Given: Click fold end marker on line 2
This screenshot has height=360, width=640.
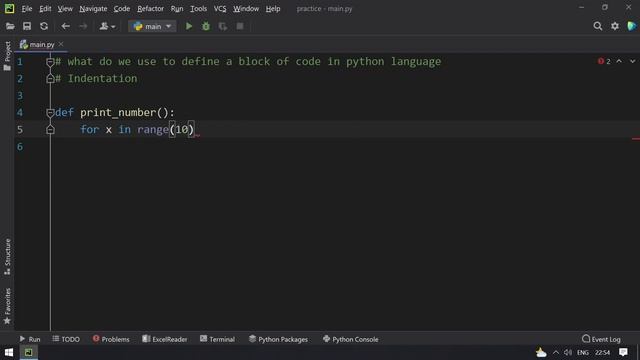Looking at the screenshot, I should tap(50, 79).
